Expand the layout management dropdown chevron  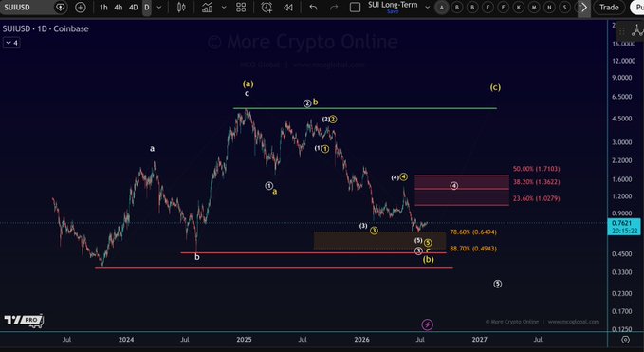[x=427, y=7]
